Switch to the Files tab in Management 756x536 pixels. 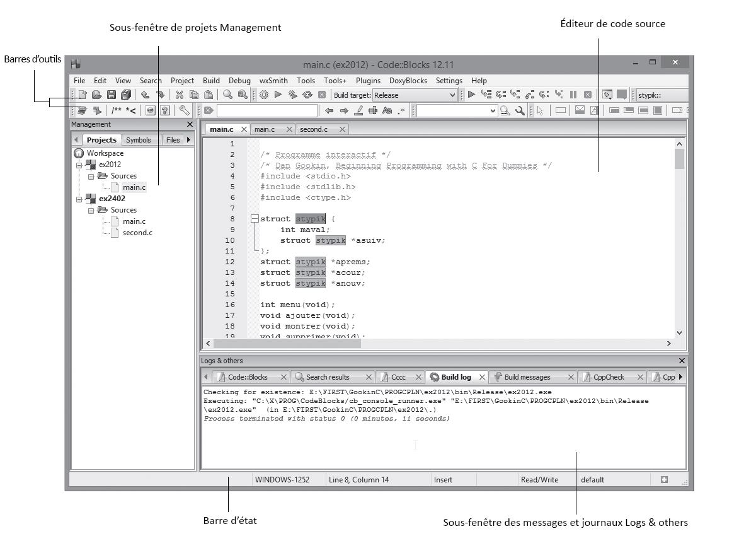coord(173,140)
